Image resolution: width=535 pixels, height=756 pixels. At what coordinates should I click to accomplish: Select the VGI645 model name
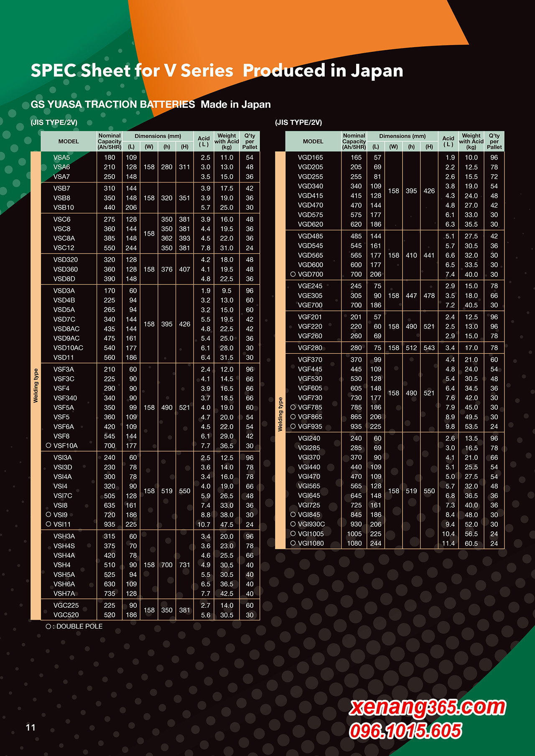coord(309,496)
